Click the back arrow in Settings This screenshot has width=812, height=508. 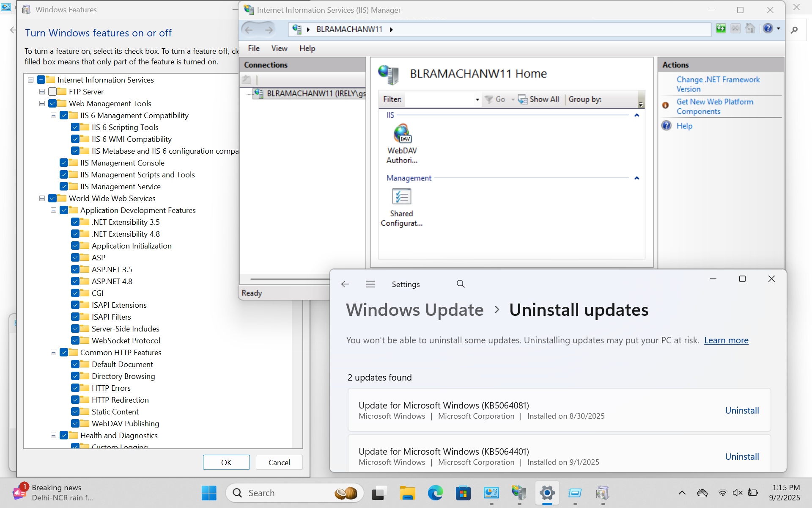345,284
